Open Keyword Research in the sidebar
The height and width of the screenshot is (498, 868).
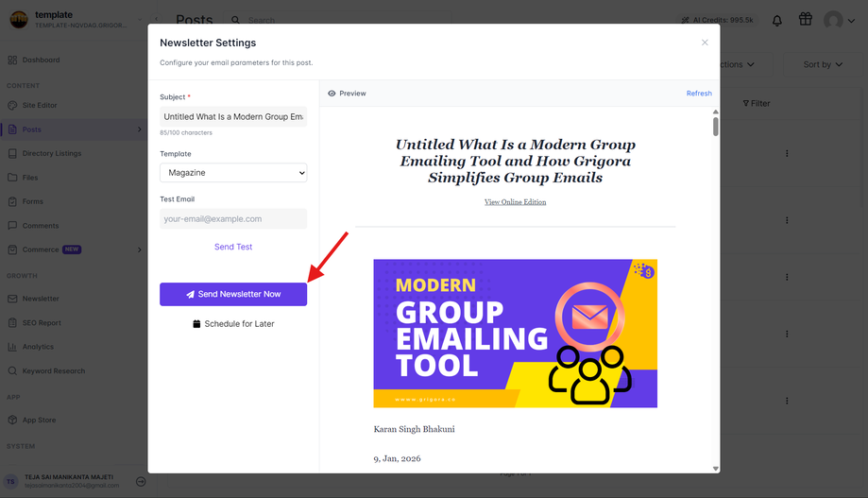(54, 371)
